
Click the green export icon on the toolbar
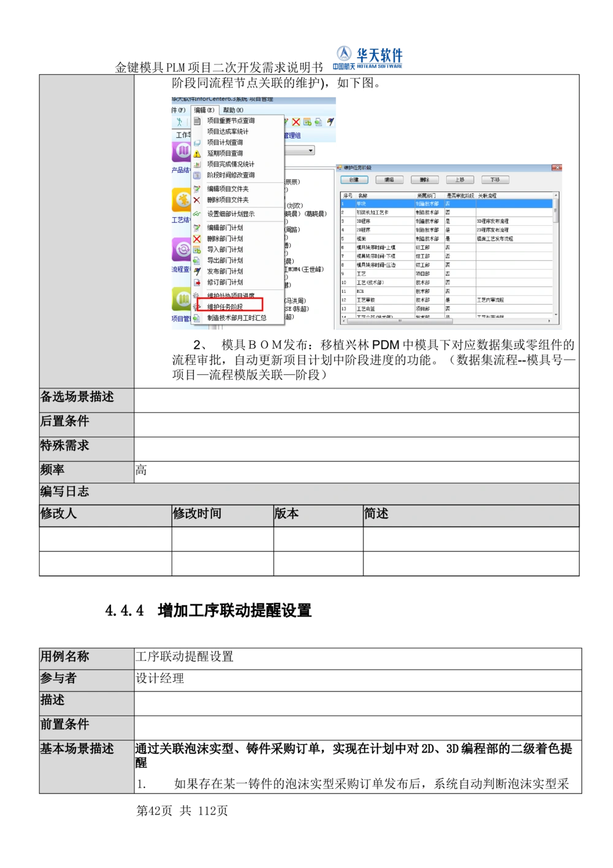click(318, 122)
